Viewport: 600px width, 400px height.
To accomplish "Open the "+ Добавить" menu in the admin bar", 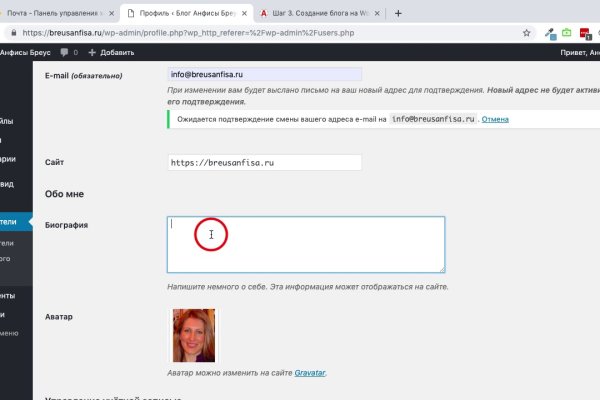I will (111, 52).
